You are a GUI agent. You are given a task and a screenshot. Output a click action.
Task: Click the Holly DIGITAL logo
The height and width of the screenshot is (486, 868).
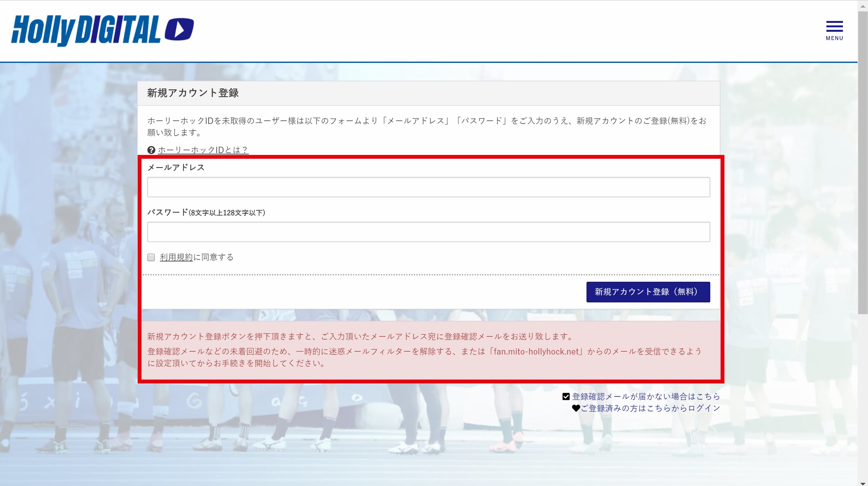[x=103, y=30]
